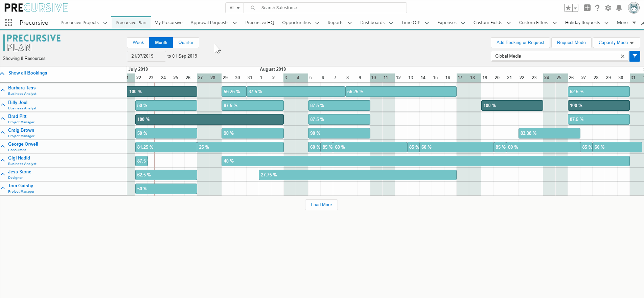The image size is (644, 298).
Task: Clear the Global Media filter text
Action: click(x=623, y=56)
